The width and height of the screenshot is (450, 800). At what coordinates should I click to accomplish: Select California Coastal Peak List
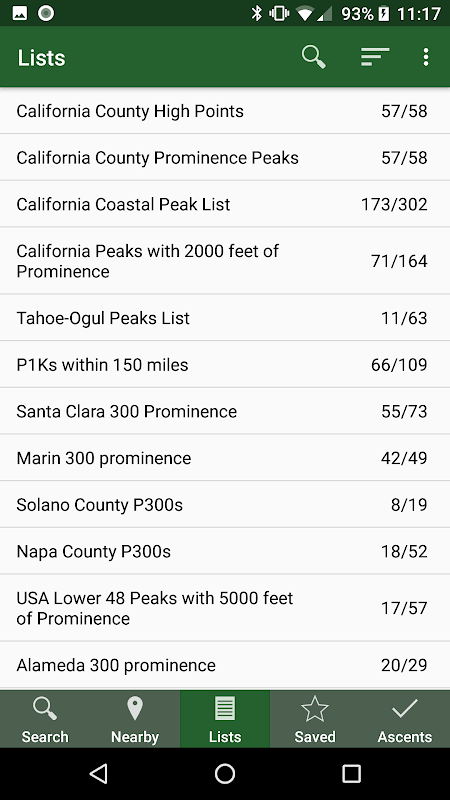click(225, 204)
